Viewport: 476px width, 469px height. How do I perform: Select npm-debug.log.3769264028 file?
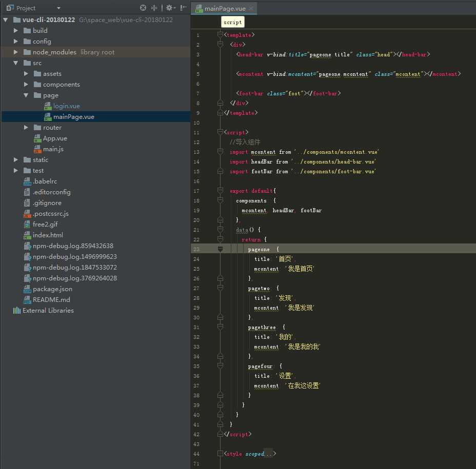pos(75,278)
